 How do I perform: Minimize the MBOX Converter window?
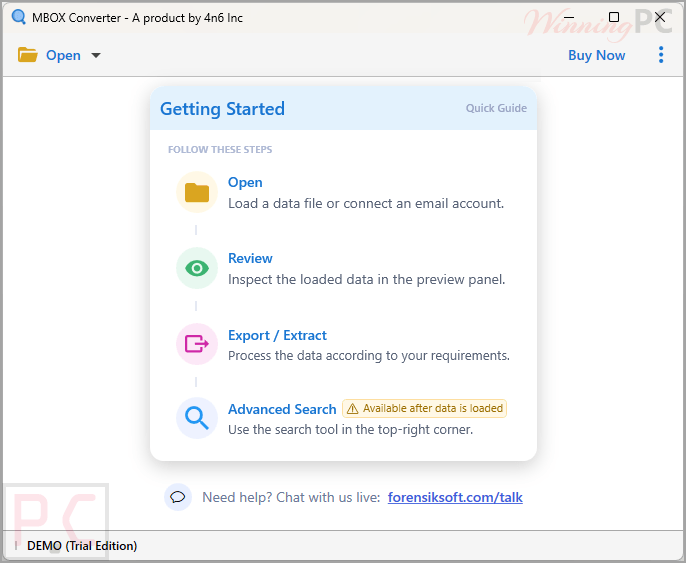pos(569,17)
